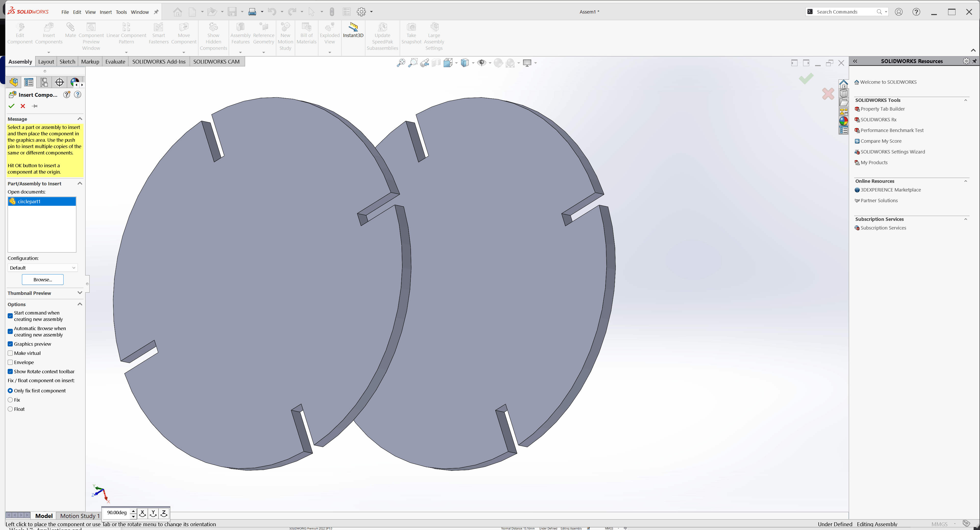This screenshot has width=980, height=530.
Task: Collapse the SOLIDWORKS Tools section
Action: [x=965, y=100]
